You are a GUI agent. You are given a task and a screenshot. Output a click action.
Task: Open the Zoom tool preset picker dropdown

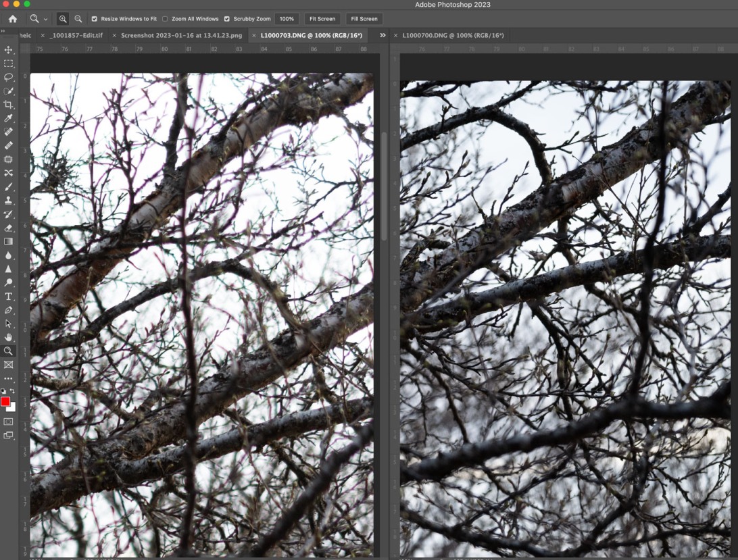(45, 20)
